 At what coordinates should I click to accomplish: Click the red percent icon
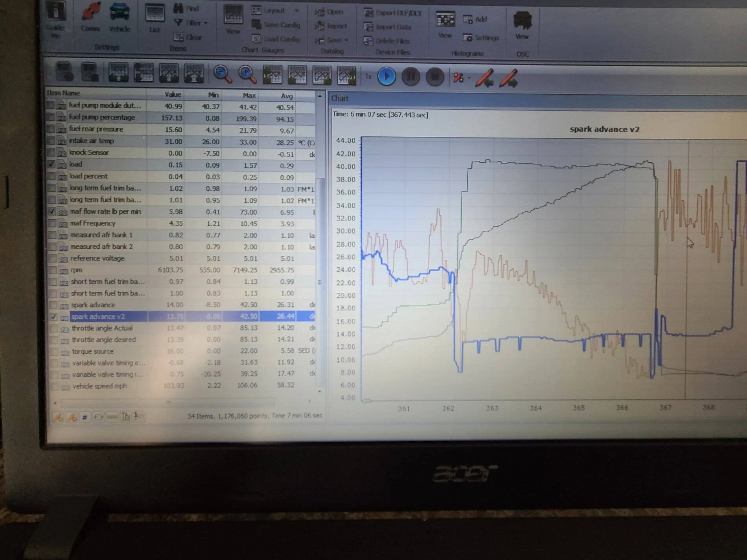(458, 77)
